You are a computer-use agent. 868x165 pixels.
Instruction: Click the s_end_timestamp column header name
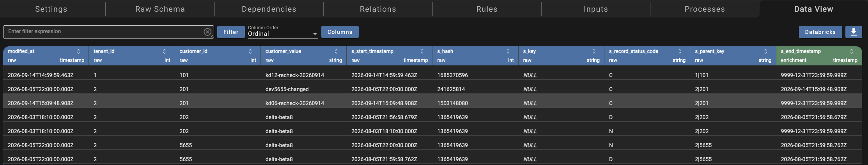[x=801, y=51]
